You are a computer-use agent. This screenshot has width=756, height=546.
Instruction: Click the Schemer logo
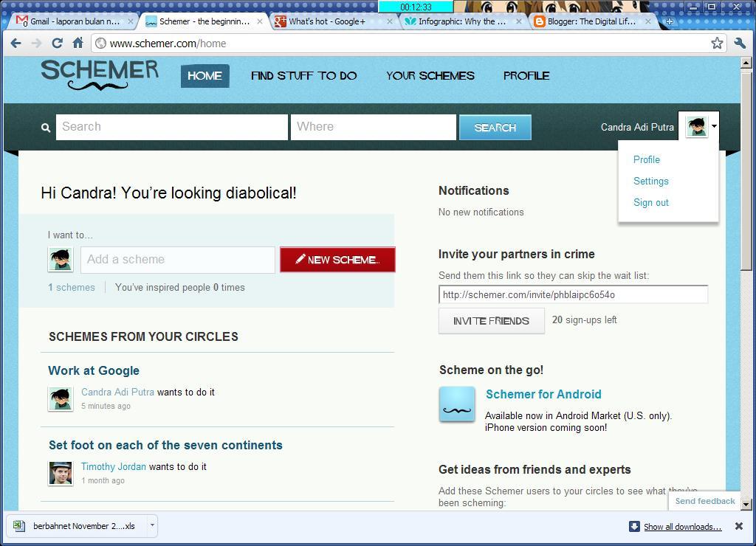tap(100, 75)
